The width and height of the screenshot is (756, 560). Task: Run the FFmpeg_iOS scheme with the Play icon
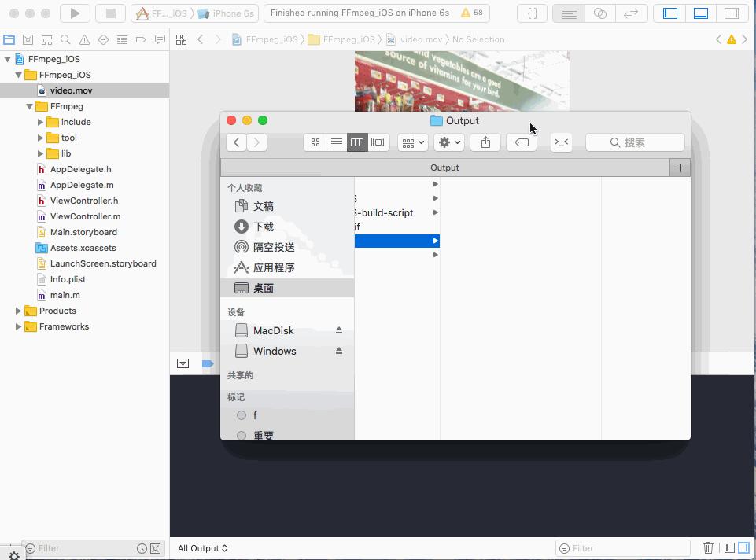pyautogui.click(x=74, y=13)
